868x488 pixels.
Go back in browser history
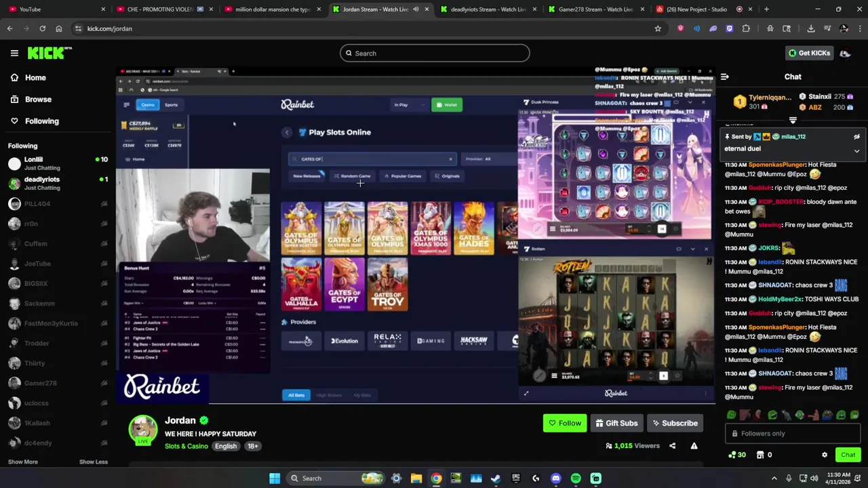point(10,28)
